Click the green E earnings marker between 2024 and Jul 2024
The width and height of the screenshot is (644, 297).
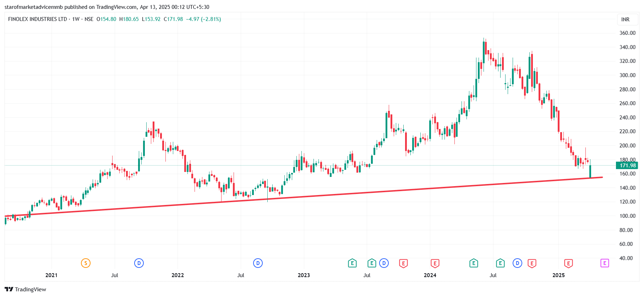[x=474, y=263]
